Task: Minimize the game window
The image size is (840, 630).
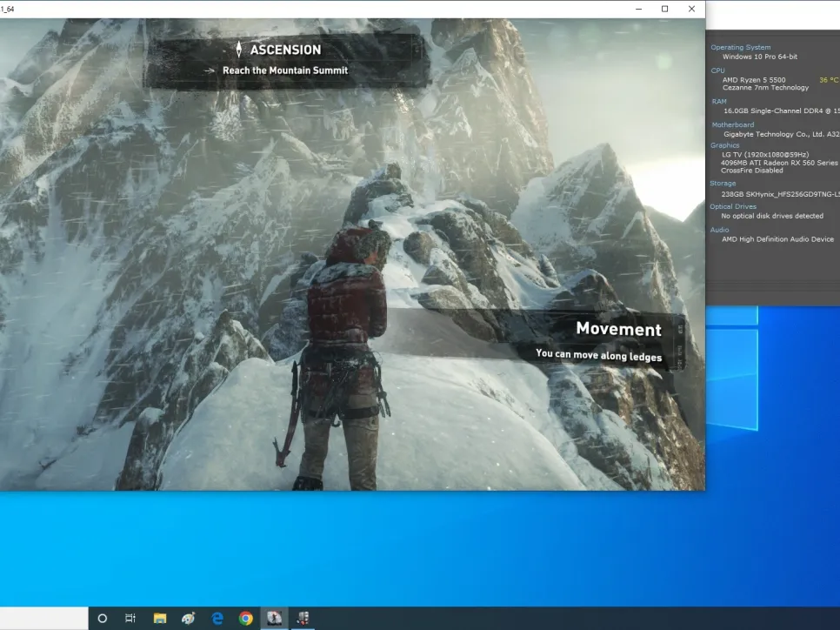Action: [x=638, y=9]
